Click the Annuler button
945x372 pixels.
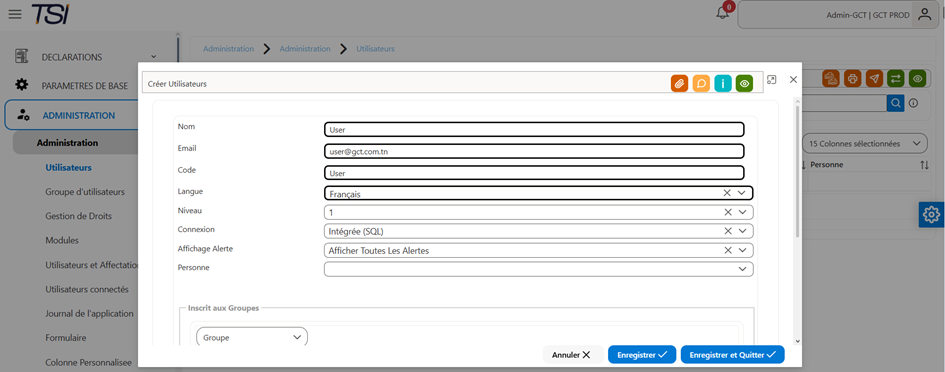572,355
